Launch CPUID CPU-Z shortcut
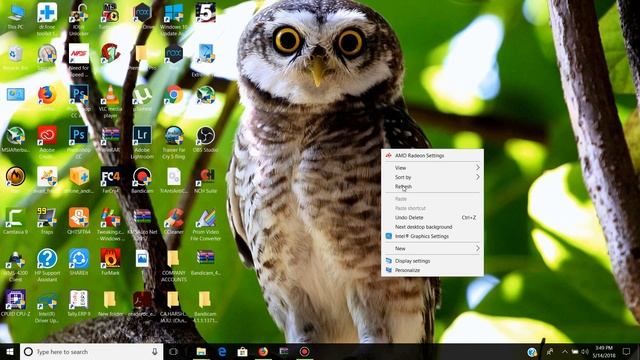The height and width of the screenshot is (360, 640). [x=16, y=303]
